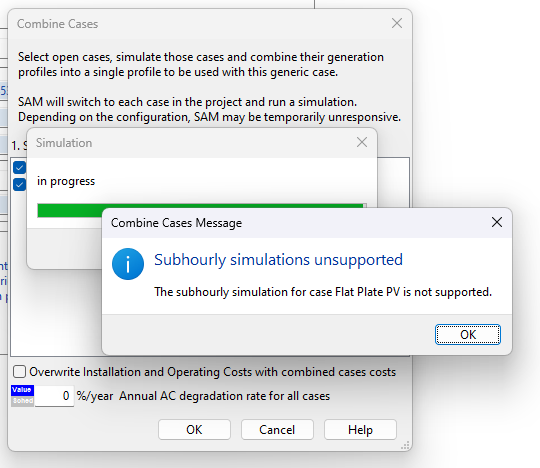
Task: Cancel the Combine Cases dialog
Action: click(x=277, y=429)
